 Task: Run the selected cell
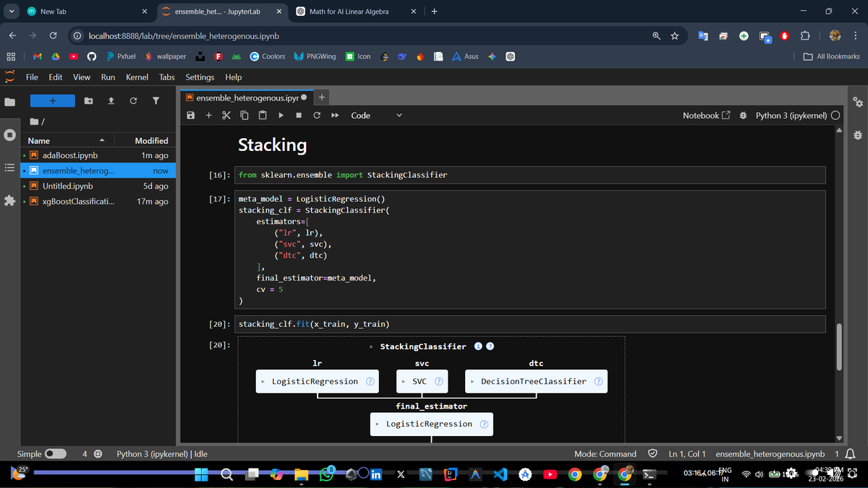coord(281,116)
